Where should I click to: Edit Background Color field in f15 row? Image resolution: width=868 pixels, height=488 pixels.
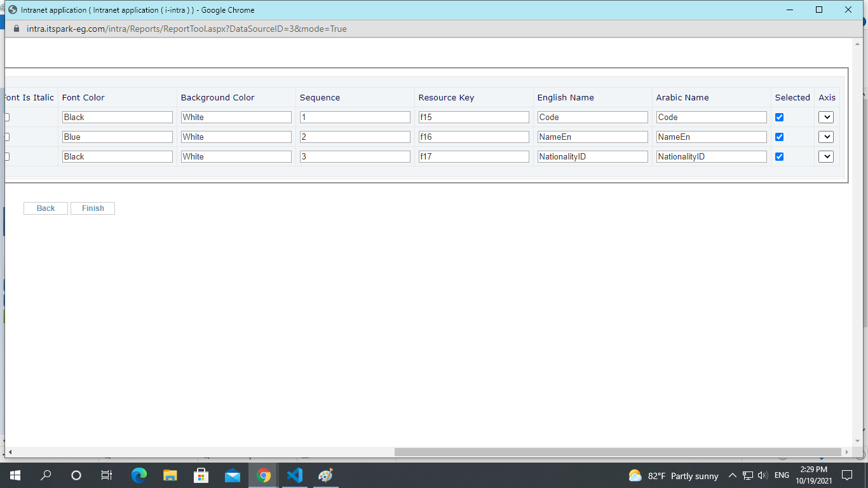click(236, 117)
